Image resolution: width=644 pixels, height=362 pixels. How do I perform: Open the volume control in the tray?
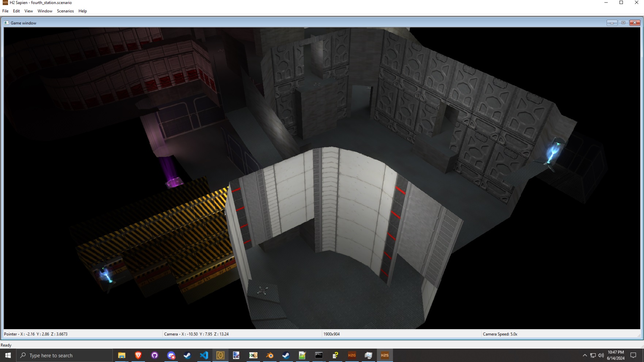coord(601,355)
